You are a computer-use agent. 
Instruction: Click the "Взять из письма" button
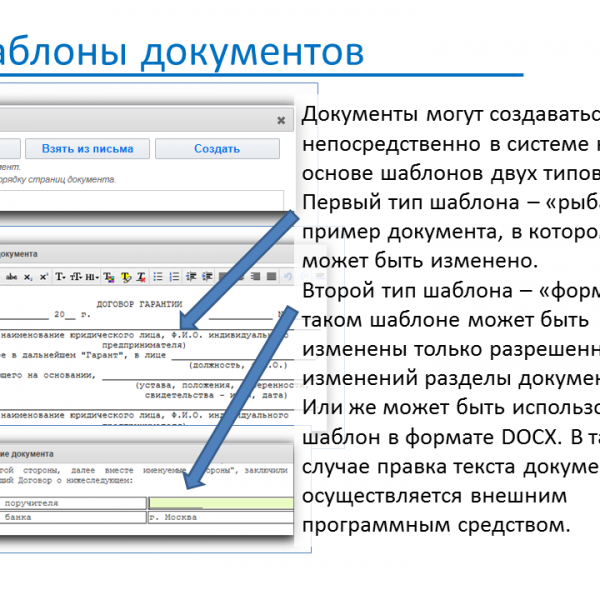tap(87, 149)
